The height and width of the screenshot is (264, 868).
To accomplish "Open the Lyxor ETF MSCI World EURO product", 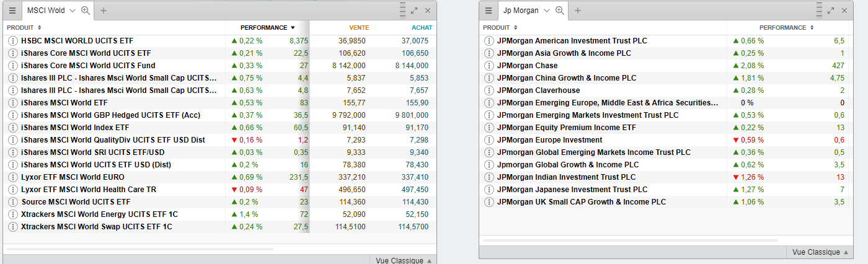I will [68, 177].
